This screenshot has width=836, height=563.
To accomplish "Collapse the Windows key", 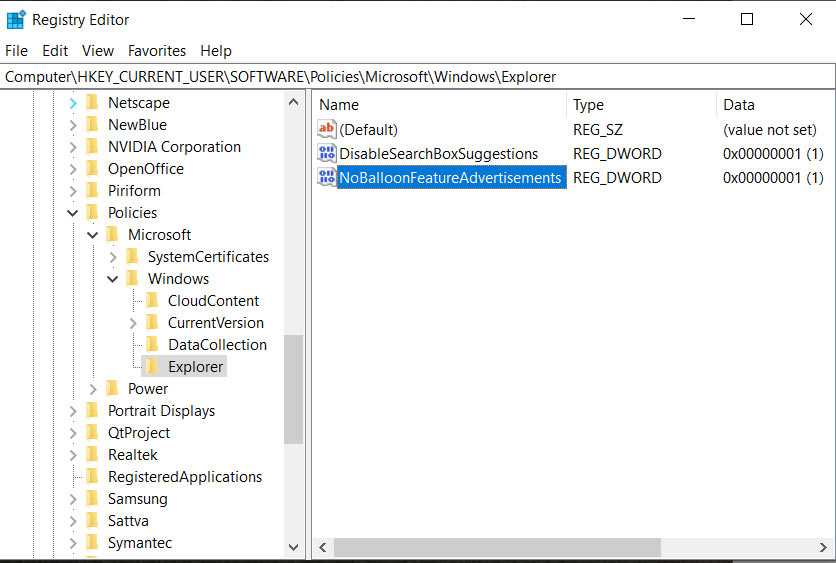I will pyautogui.click(x=112, y=279).
